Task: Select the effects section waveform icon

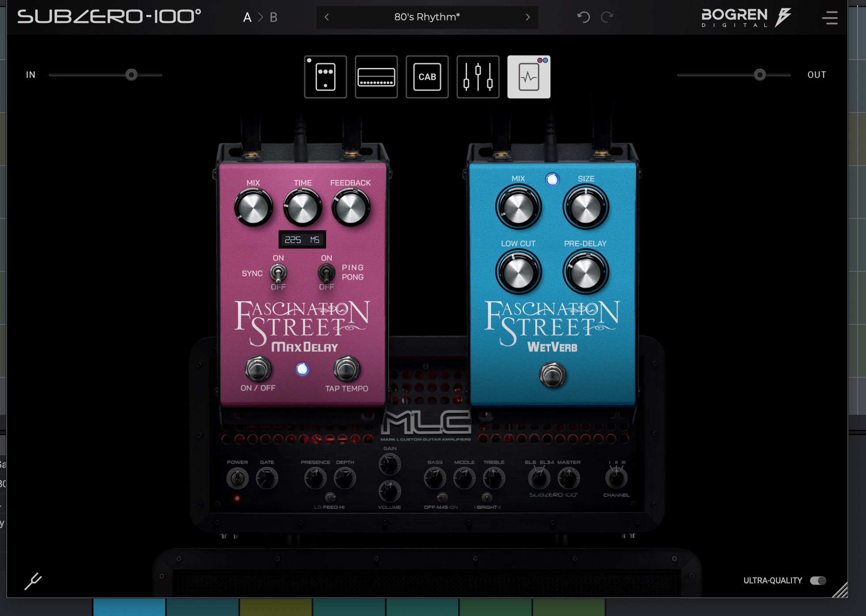Action: [x=528, y=77]
